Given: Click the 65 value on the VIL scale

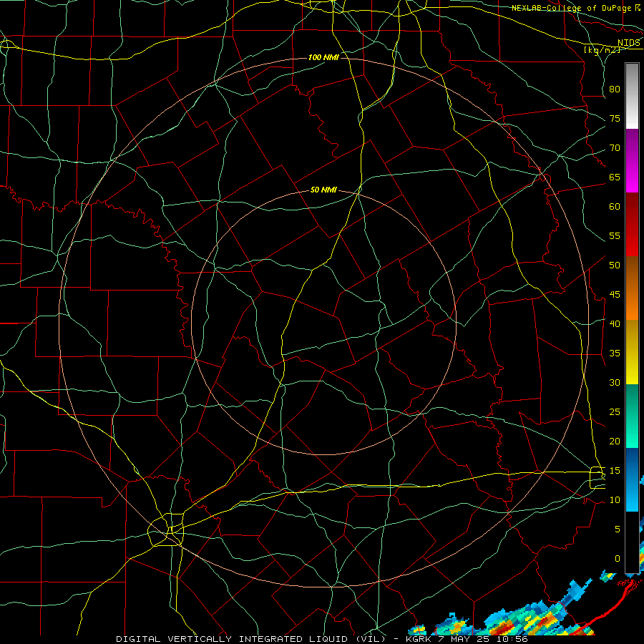Looking at the screenshot, I should (615, 177).
